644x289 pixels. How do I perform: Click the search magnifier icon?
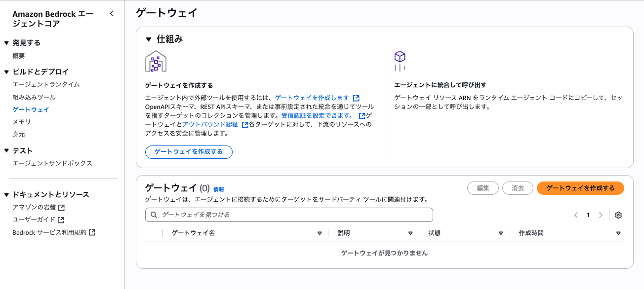tap(154, 215)
